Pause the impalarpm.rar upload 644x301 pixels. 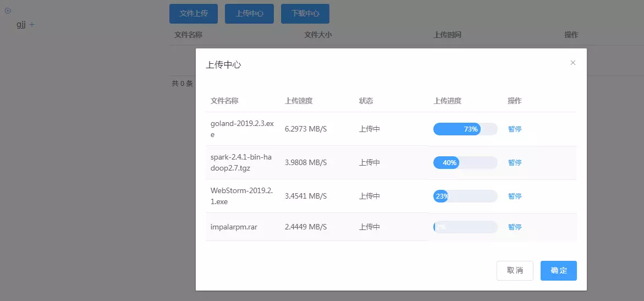[x=515, y=227]
